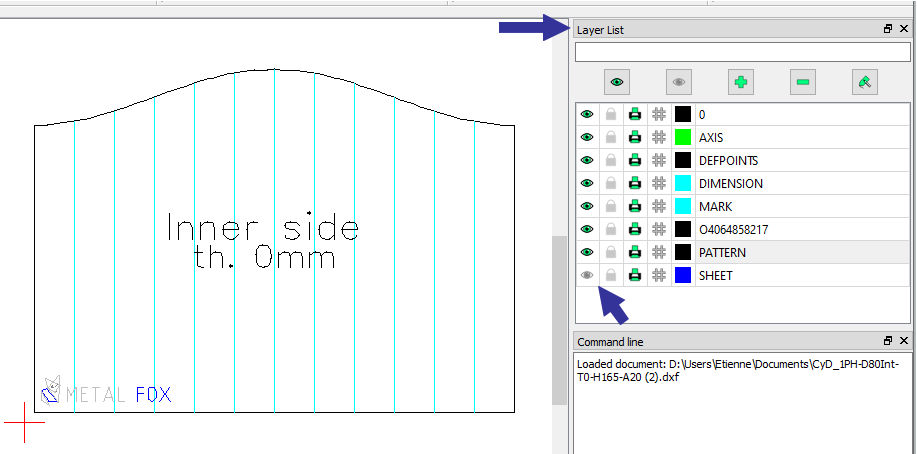Toggle visibility of layer 0

click(587, 114)
